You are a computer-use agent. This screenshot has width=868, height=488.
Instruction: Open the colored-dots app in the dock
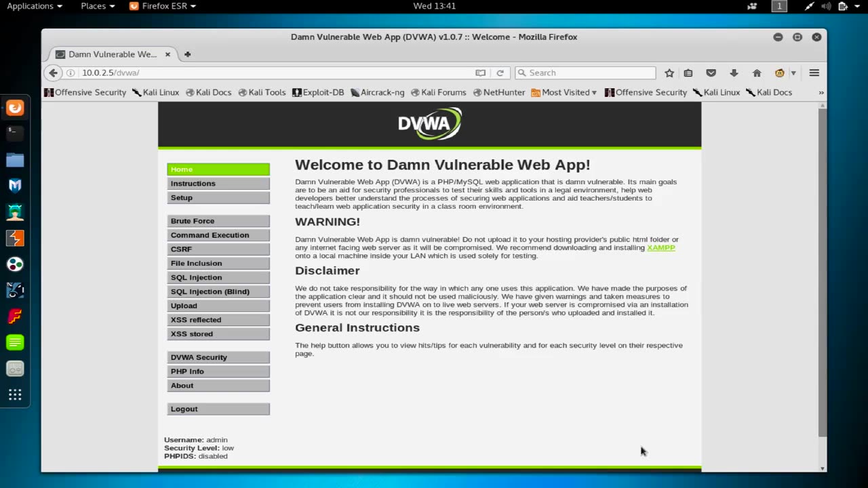click(15, 264)
